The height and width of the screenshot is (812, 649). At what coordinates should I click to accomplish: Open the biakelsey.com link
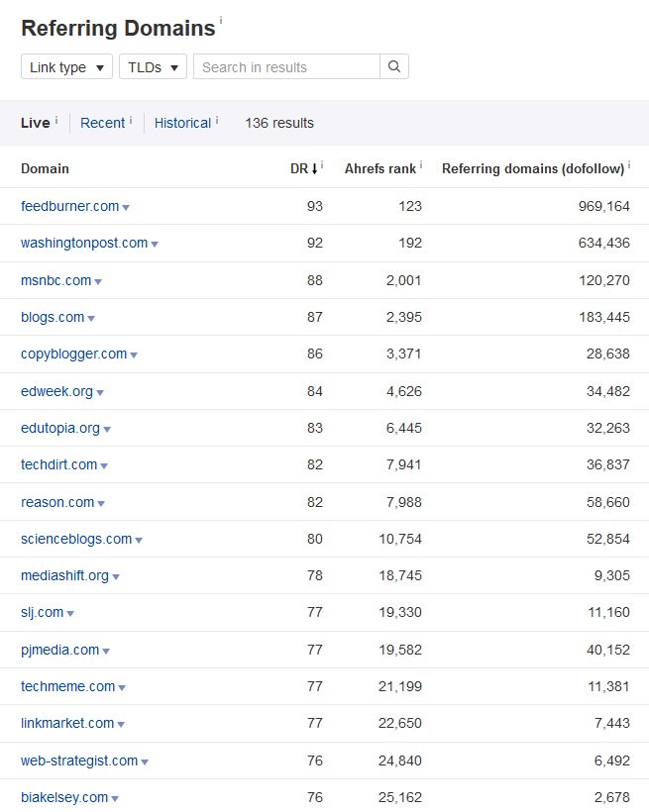[64, 797]
